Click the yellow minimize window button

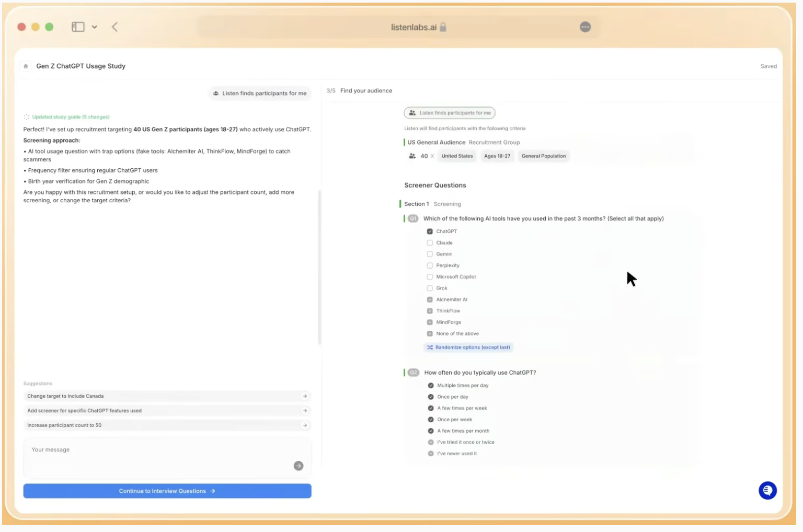click(x=36, y=27)
